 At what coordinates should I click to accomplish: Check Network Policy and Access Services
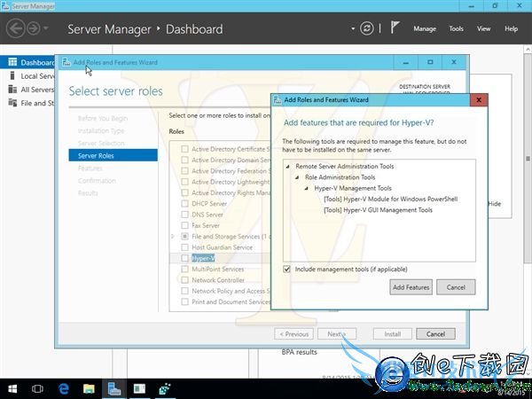click(x=185, y=291)
